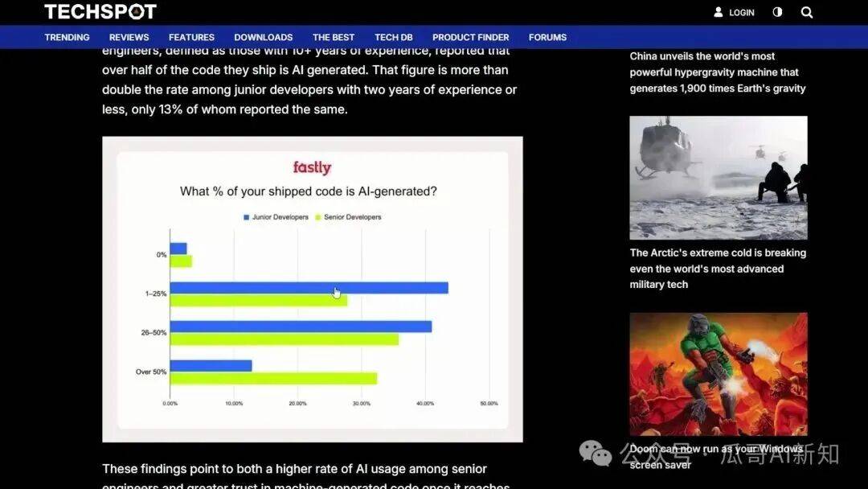Open the Doom game article thumbnail
Image resolution: width=868 pixels, height=489 pixels.
click(x=718, y=373)
